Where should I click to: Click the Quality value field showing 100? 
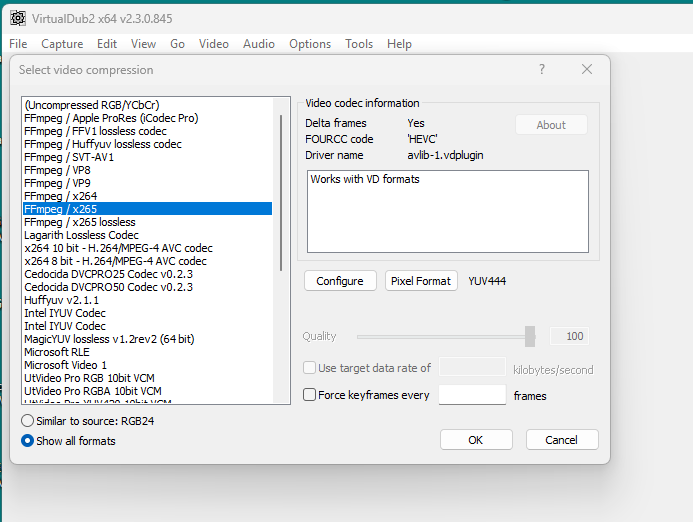tap(569, 336)
